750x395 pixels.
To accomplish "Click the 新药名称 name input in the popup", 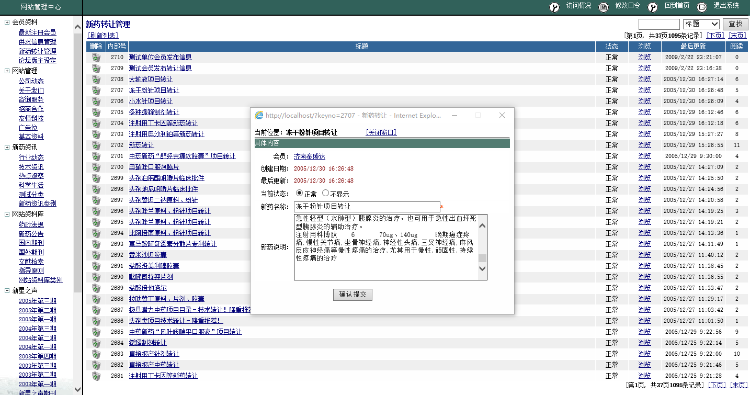I will tap(367, 207).
